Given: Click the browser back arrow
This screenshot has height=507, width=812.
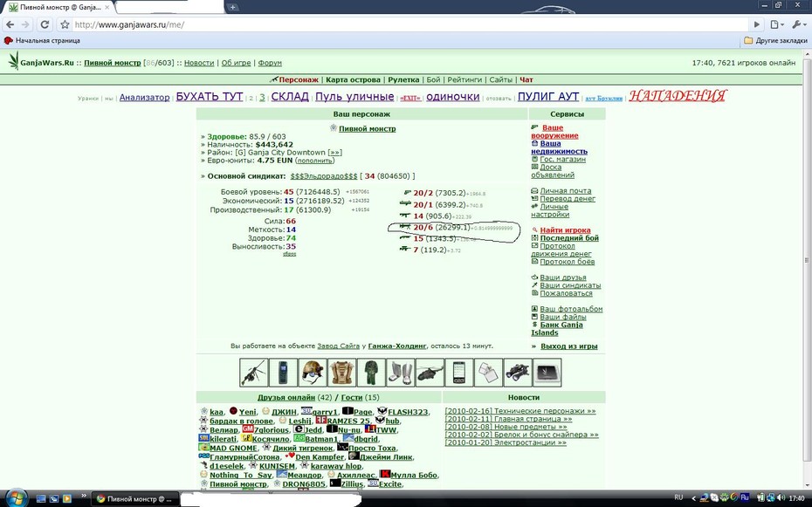Looking at the screenshot, I should pyautogui.click(x=10, y=24).
